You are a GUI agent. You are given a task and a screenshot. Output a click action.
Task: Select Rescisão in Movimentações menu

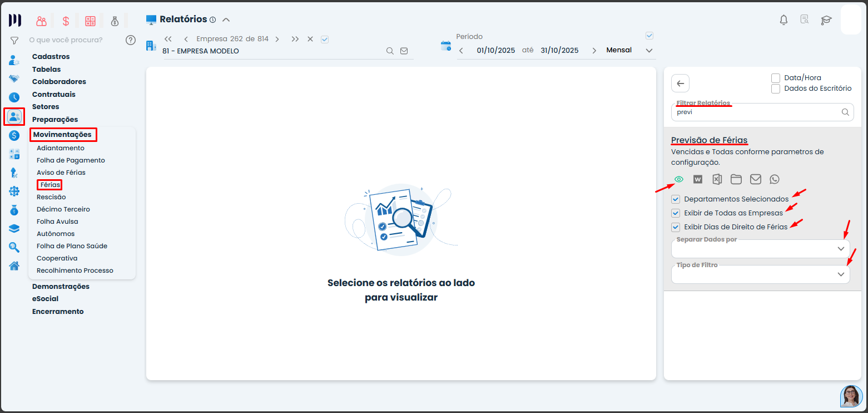[x=51, y=197]
